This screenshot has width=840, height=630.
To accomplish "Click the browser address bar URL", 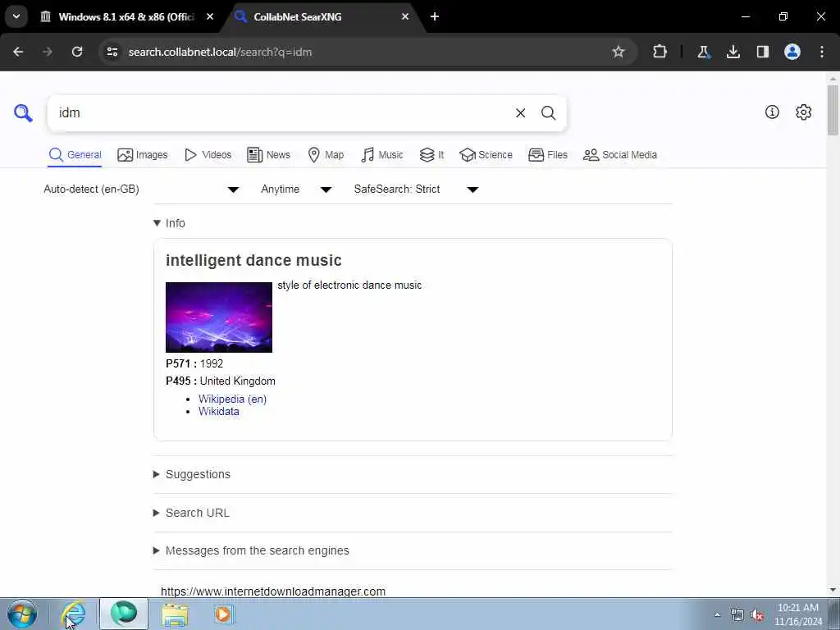I will 220,52.
